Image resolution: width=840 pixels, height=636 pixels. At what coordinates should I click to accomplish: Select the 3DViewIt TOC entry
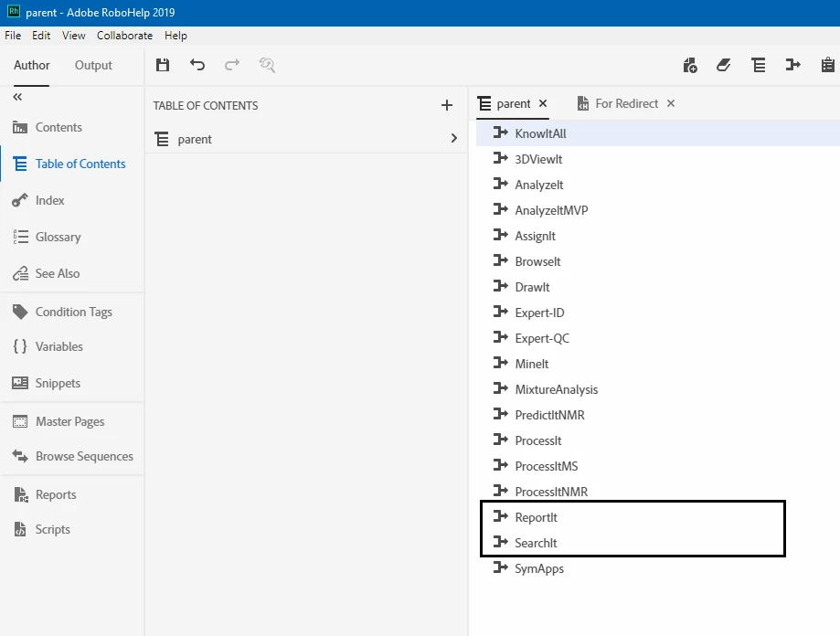(x=658, y=159)
